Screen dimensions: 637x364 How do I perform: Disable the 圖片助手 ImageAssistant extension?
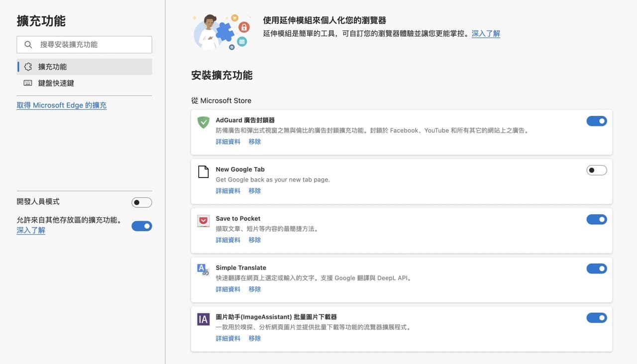[x=597, y=318]
